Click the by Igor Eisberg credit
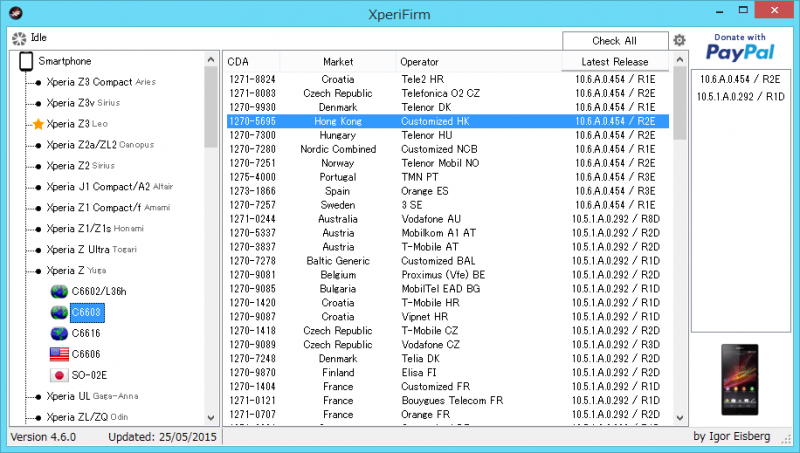 (732, 437)
